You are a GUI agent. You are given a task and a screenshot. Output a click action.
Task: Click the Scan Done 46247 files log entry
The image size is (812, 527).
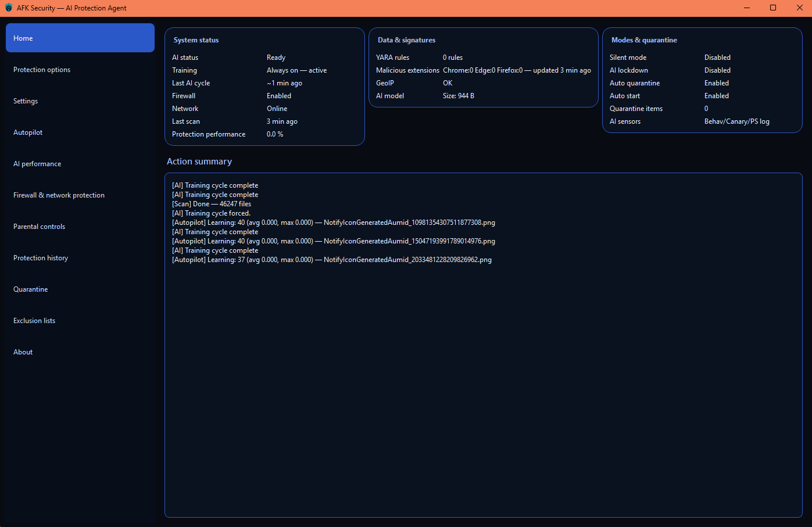[212, 204]
